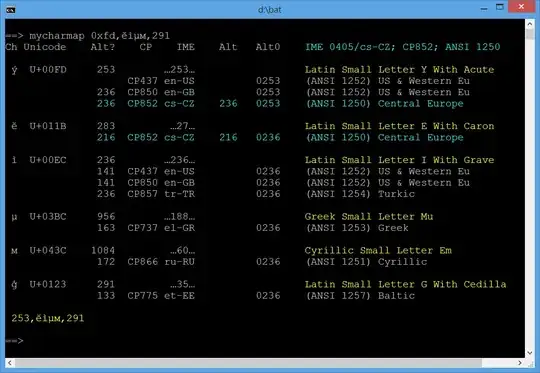Click the vertical scrollbar up arrow
The height and width of the screenshot is (373, 540).
[x=530, y=24]
